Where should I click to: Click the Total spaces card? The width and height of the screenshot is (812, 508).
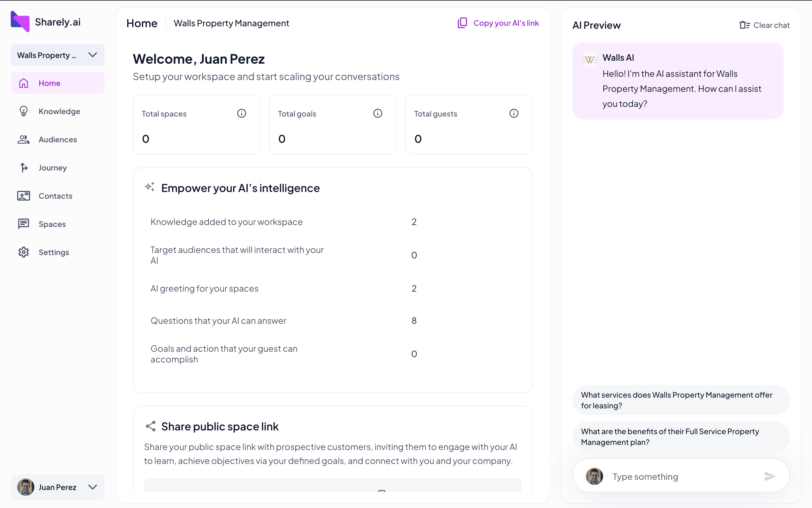[197, 124]
